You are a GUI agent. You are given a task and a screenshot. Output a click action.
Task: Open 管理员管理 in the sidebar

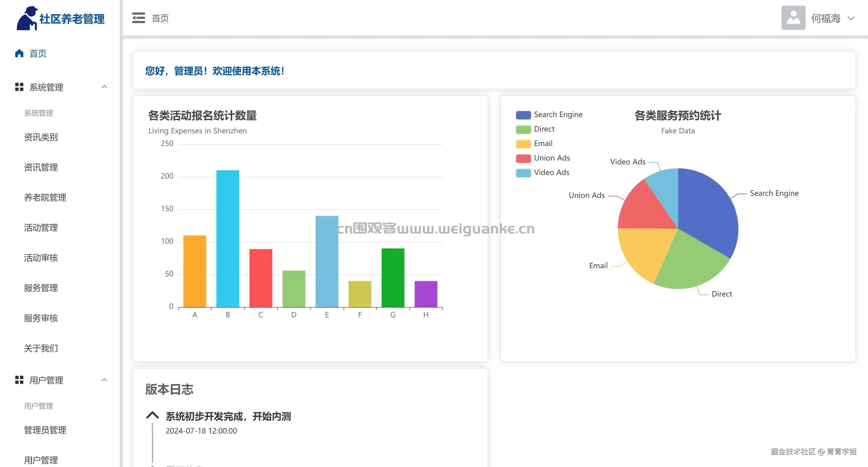pos(45,430)
